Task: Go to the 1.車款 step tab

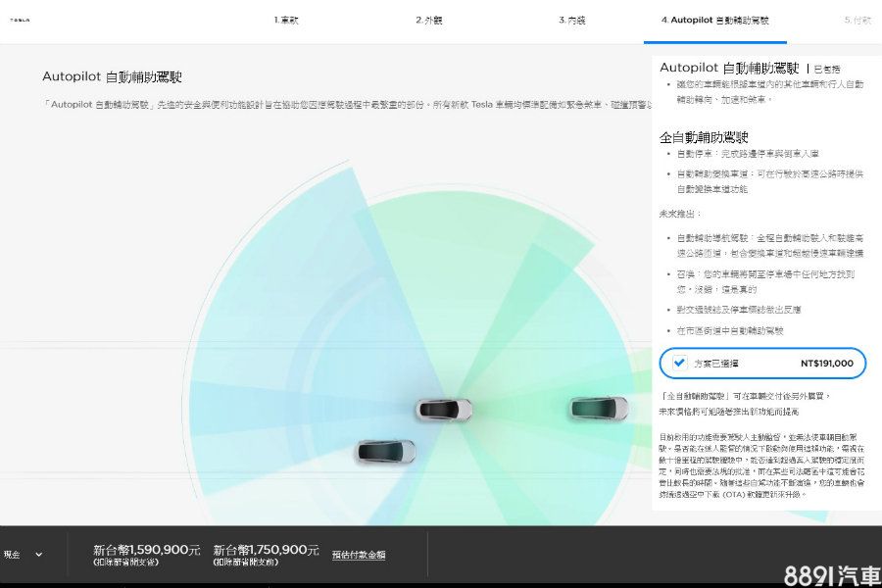Action: (286, 20)
